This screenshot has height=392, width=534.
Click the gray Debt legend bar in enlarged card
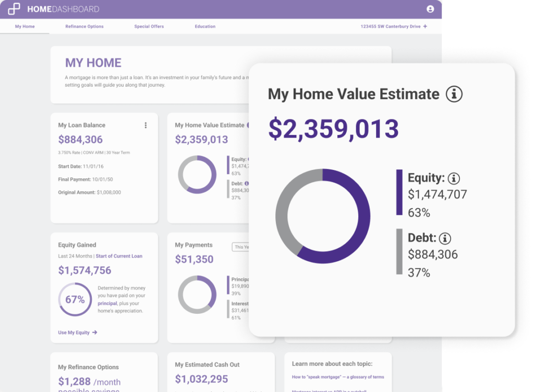click(x=399, y=251)
